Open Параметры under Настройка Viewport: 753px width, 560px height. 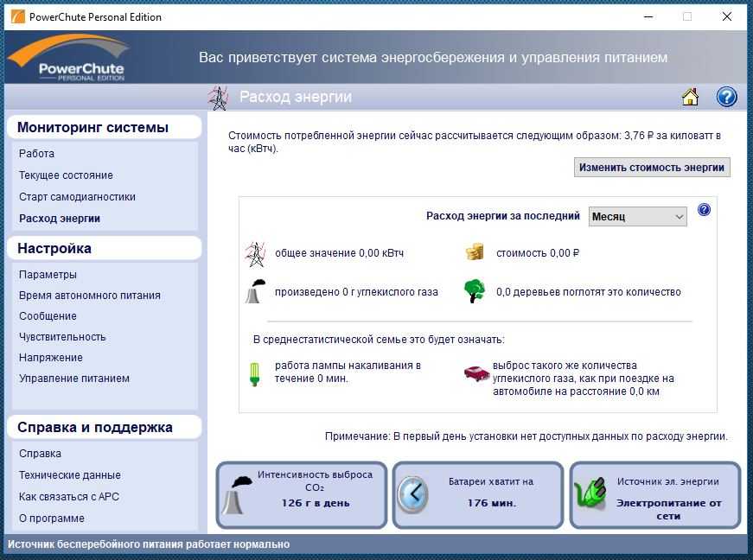(48, 275)
